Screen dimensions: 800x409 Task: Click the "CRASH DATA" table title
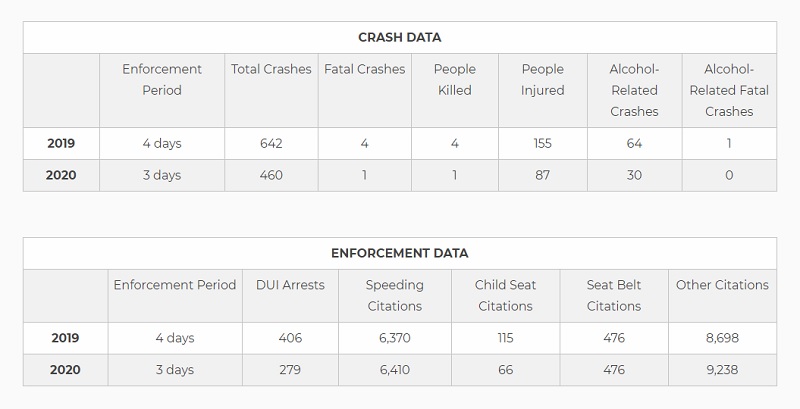point(399,38)
